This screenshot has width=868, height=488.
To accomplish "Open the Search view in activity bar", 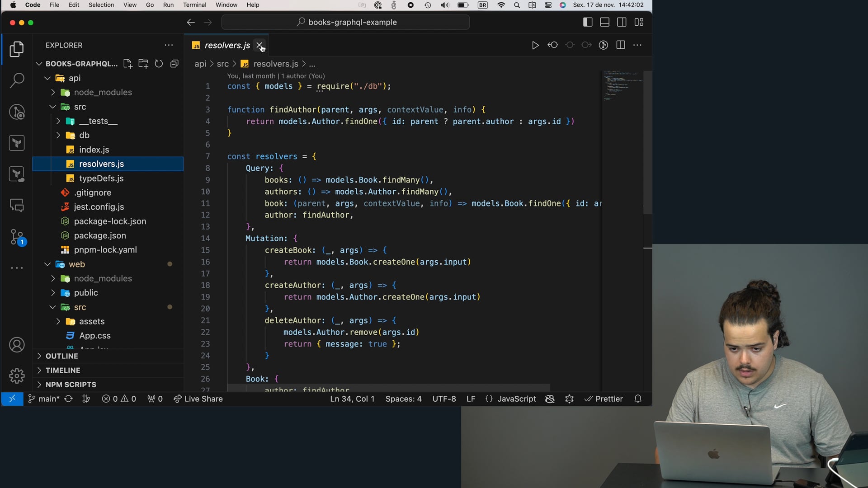I will [17, 81].
